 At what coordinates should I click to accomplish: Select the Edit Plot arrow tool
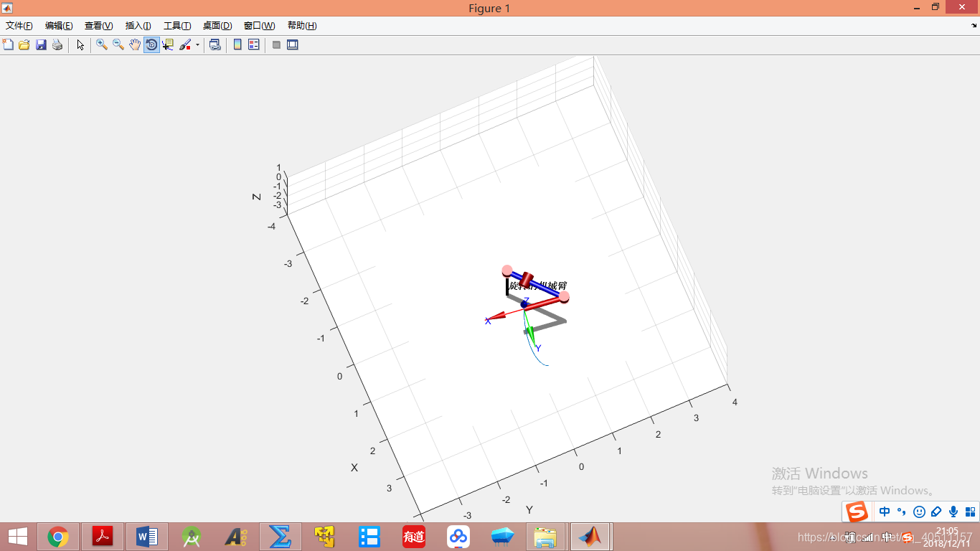pos(80,44)
